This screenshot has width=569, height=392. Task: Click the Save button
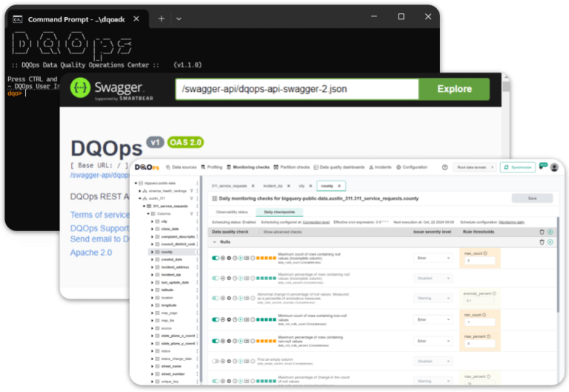533,199
